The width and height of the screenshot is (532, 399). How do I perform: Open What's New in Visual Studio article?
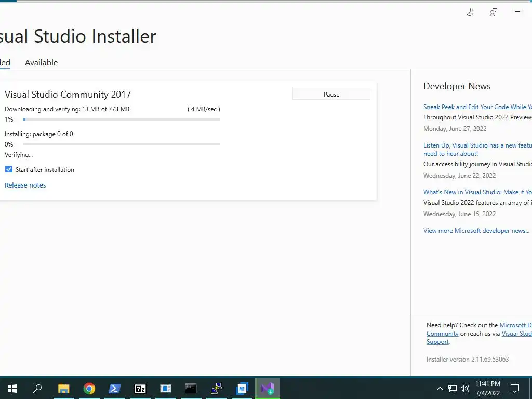477,192
